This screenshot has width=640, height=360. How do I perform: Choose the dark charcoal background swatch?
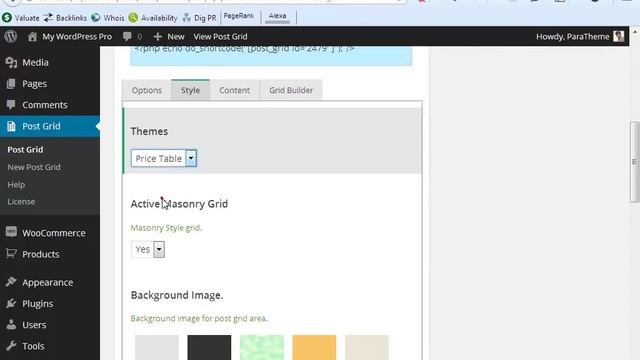pos(209,347)
